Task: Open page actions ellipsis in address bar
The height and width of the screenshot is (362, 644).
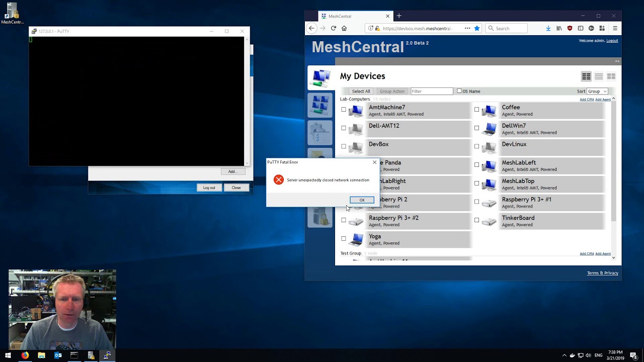Action: (467, 29)
